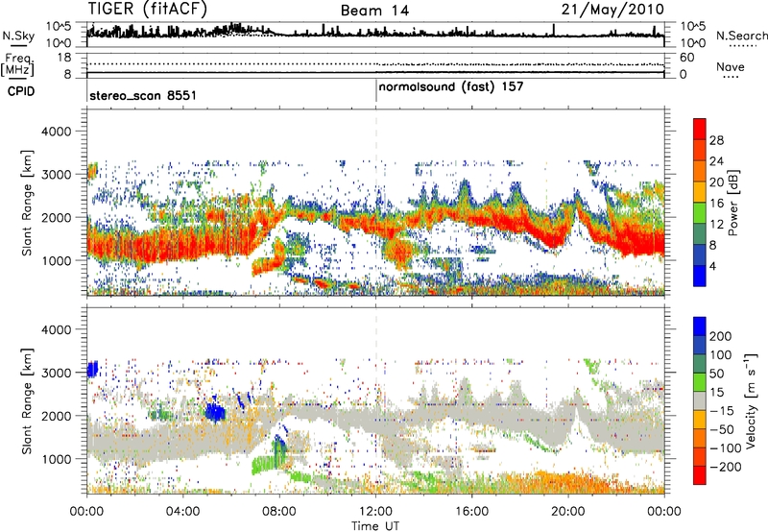
Task: Click the 'CPID' row label
Action: point(20,91)
